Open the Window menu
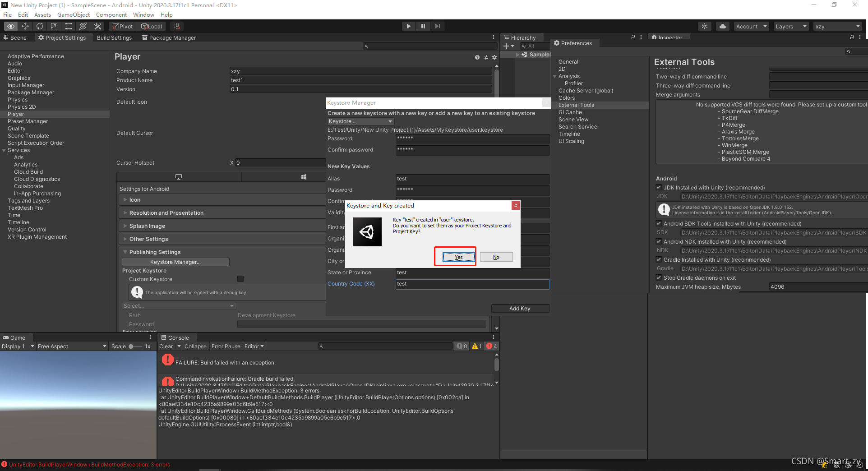The height and width of the screenshot is (471, 868). 143,14
